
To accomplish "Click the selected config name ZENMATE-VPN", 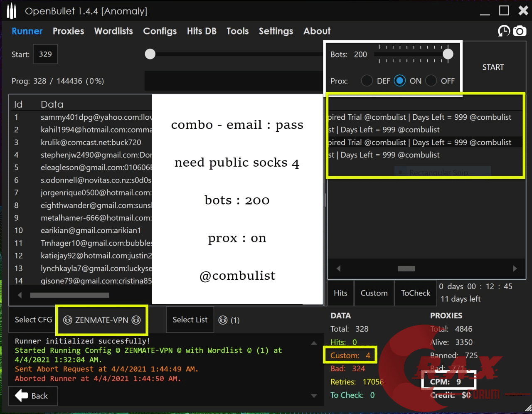I will pos(102,320).
